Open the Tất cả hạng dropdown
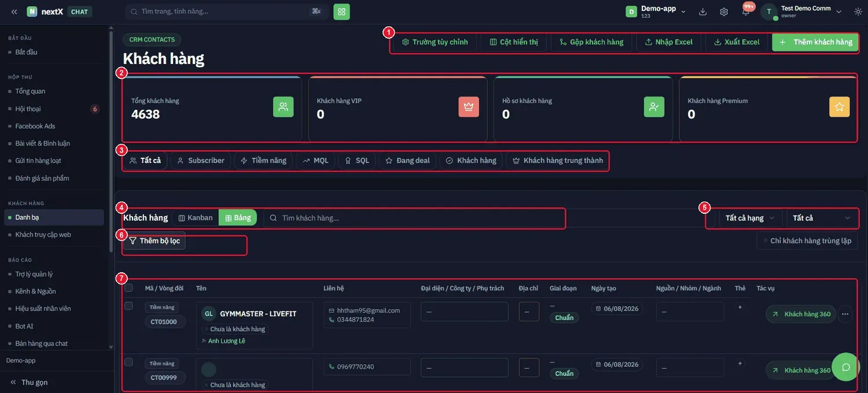 click(x=750, y=218)
